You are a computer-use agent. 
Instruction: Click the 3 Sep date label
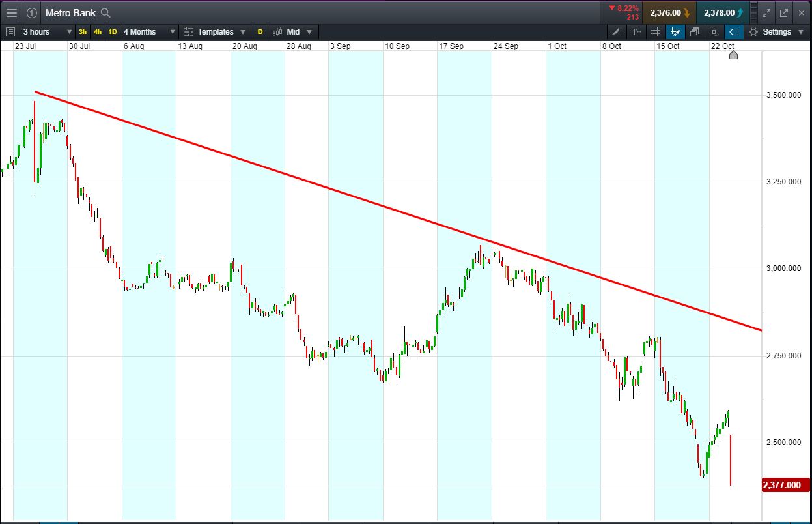tap(340, 46)
